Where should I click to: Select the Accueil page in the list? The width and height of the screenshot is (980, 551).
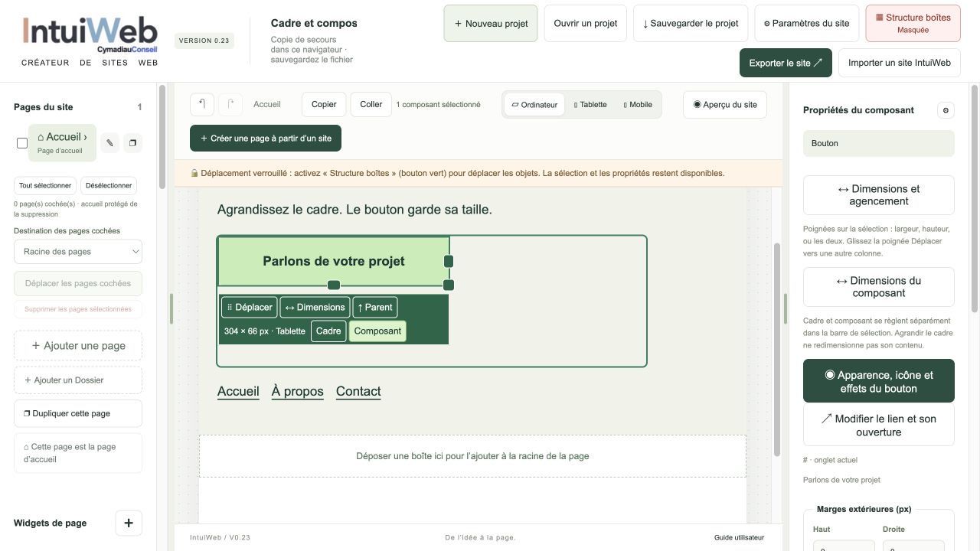coord(62,143)
